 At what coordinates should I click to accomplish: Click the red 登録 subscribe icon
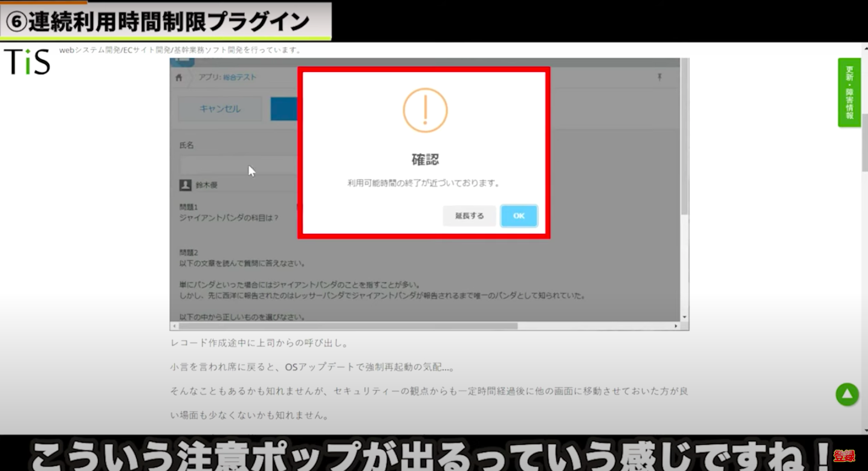tap(844, 457)
